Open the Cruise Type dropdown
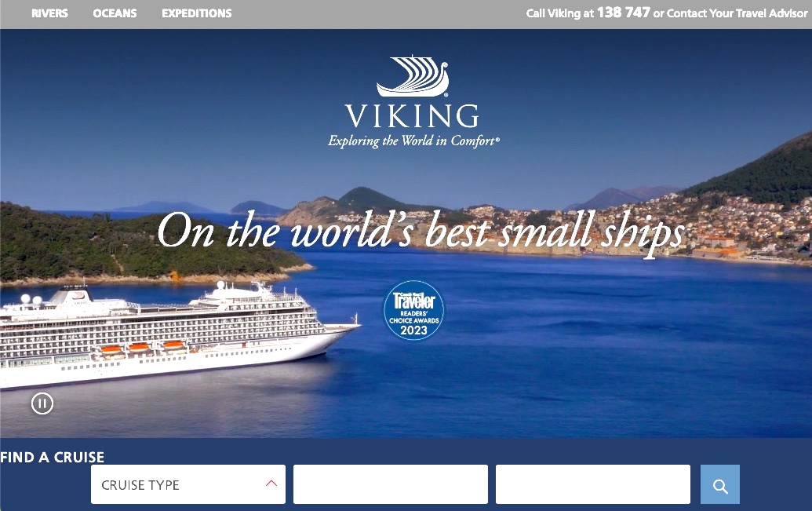Image resolution: width=812 pixels, height=511 pixels. [x=188, y=484]
